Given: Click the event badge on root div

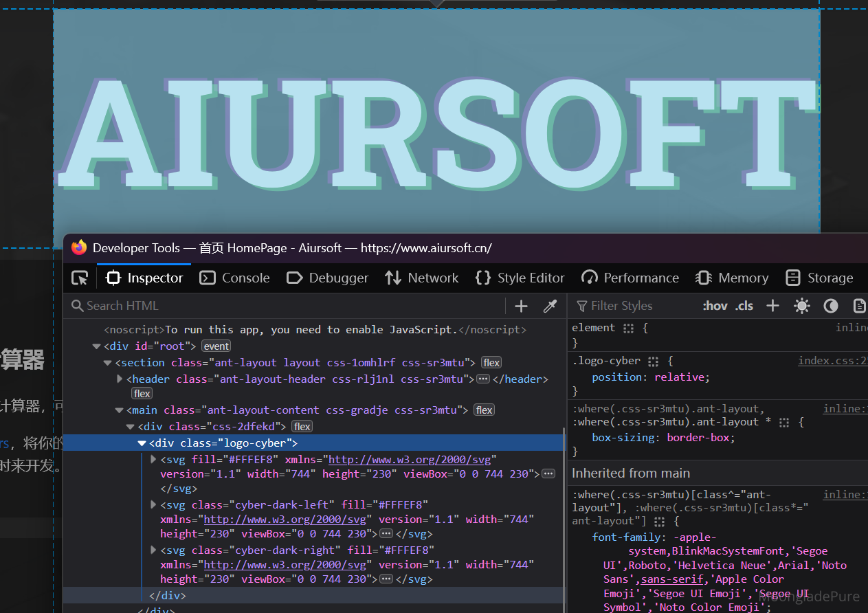Looking at the screenshot, I should tap(216, 346).
